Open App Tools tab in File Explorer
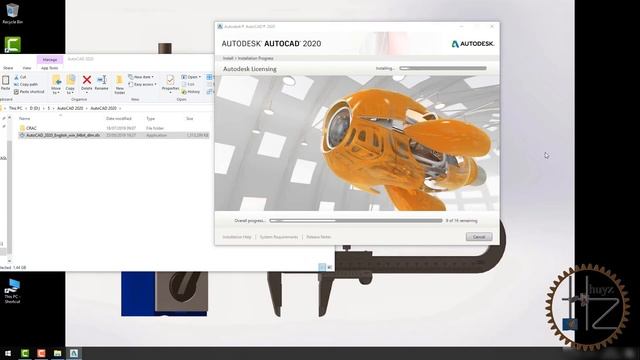 (x=49, y=68)
